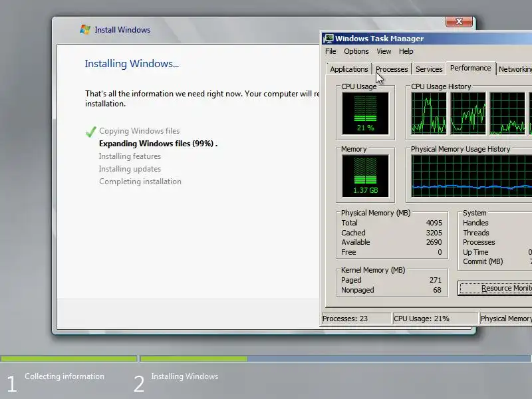
Task: Click the Installing updates step
Action: coord(130,169)
